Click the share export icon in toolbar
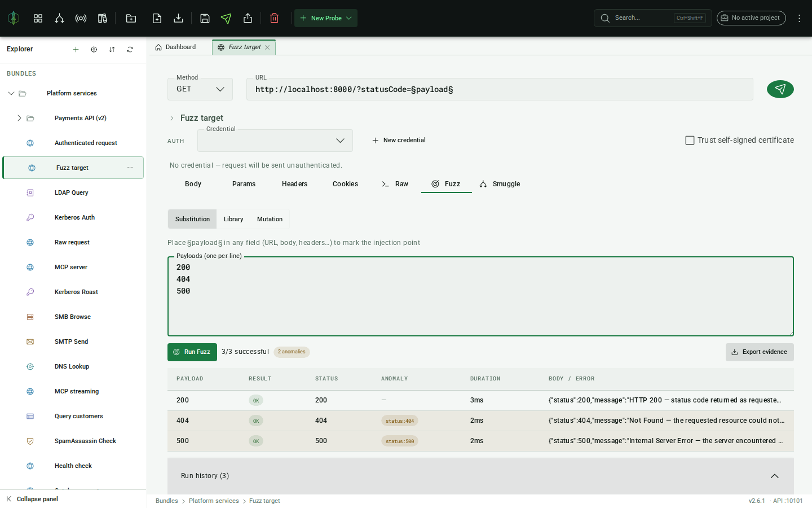 (248, 18)
